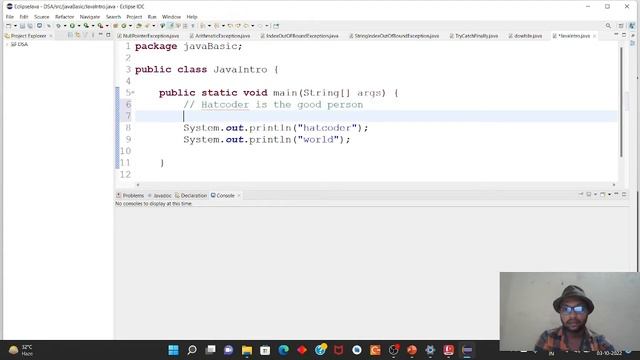640x360 pixels.
Task: Open the New file dropdown arrow
Action: [15, 26]
